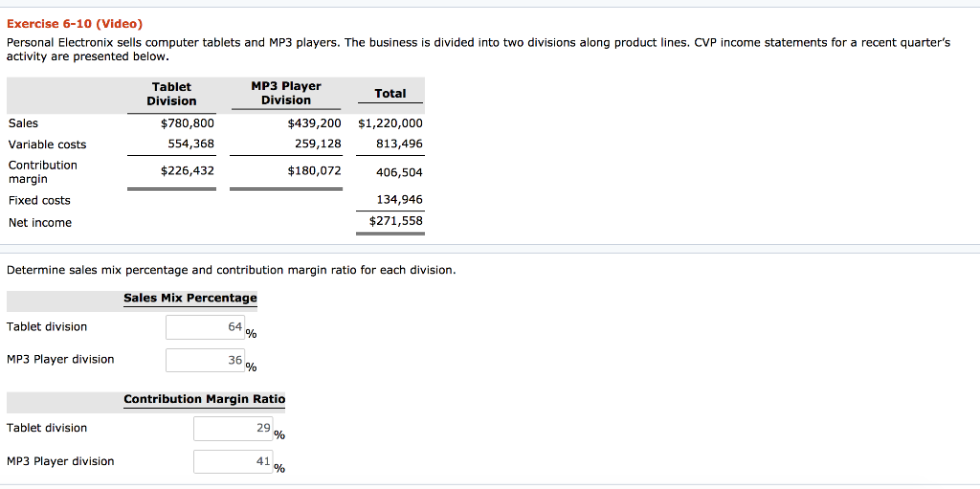The height and width of the screenshot is (489, 980).
Task: Click total contribution margin 406,504
Action: click(x=399, y=172)
